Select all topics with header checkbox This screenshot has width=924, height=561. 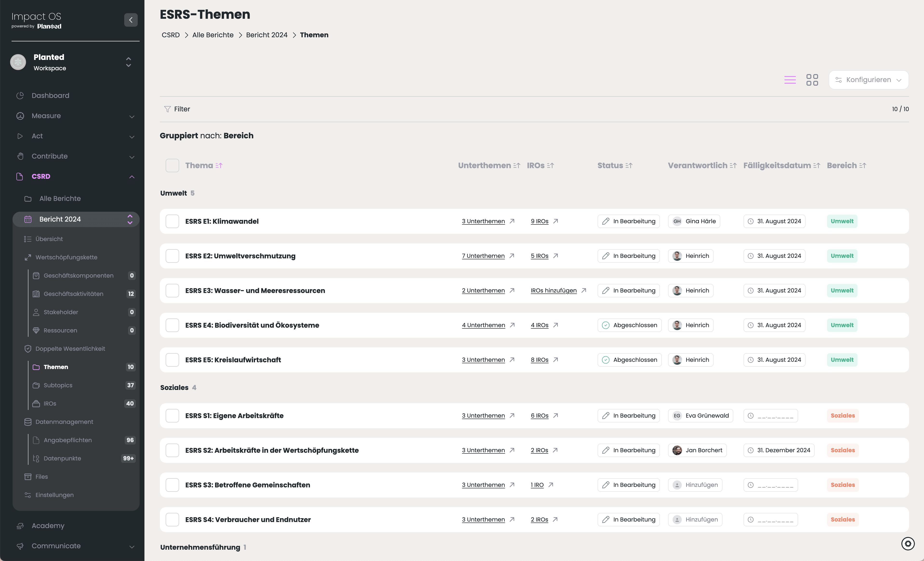[x=172, y=166]
